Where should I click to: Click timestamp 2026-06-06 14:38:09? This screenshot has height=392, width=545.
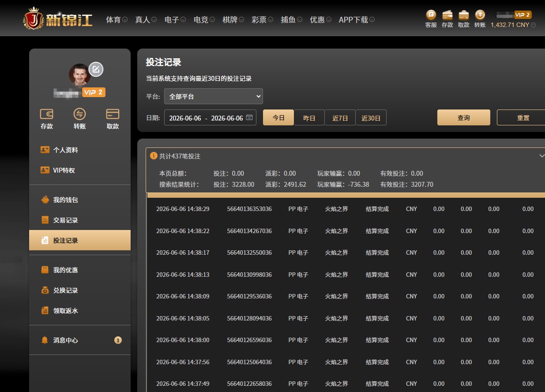183,296
